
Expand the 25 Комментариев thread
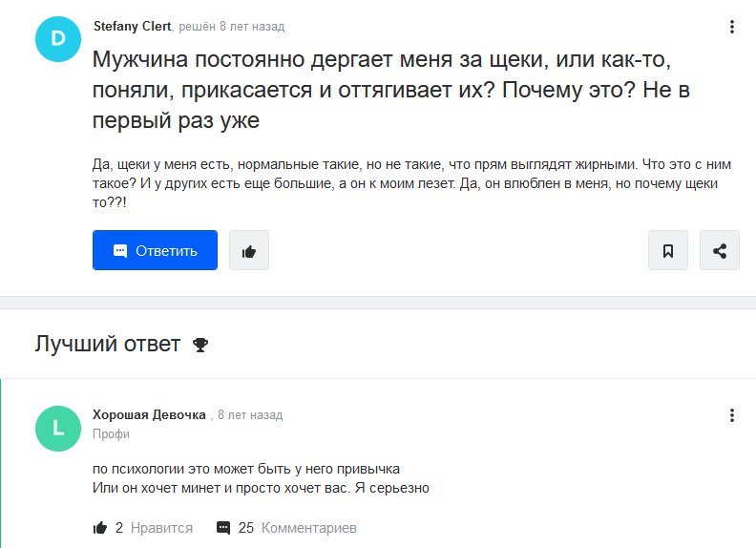coord(298,528)
